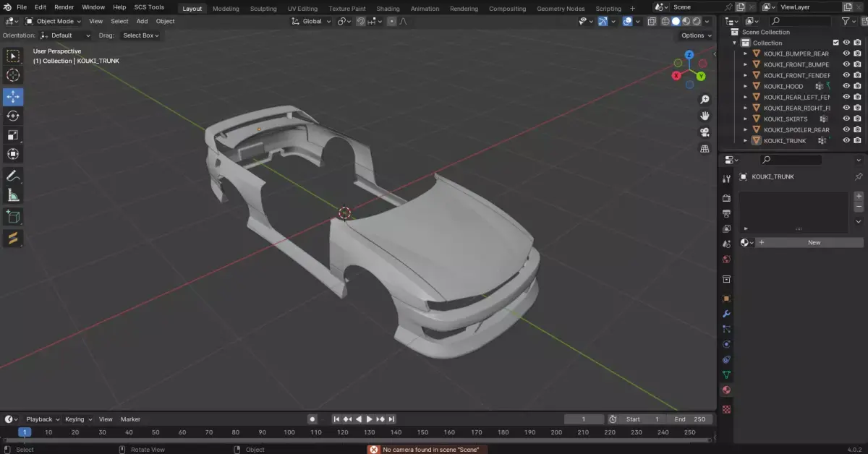The image size is (868, 454).
Task: Open the Texture properties checker tab
Action: pos(726,409)
